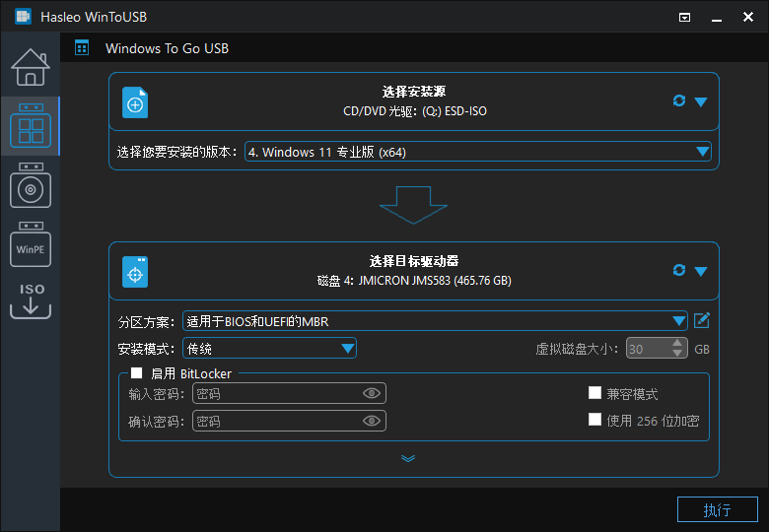
Task: Click the 选择安装源 heading
Action: 414,92
